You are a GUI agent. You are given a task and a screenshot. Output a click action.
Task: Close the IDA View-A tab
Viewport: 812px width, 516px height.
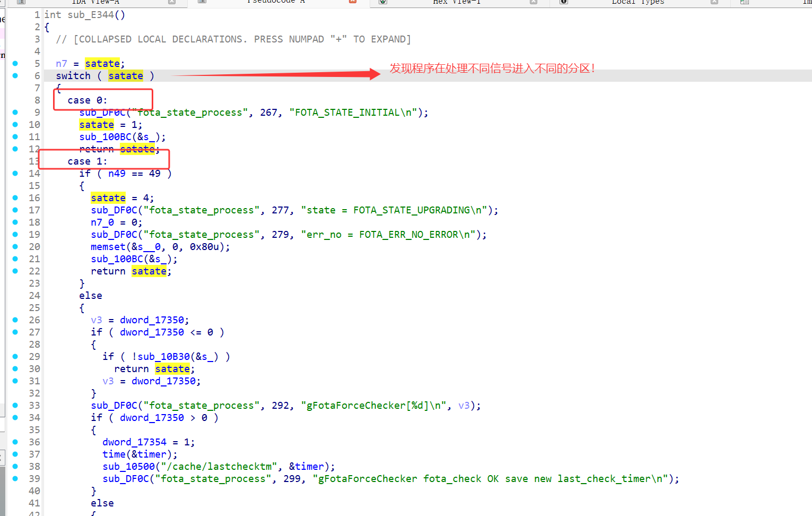pos(172,2)
